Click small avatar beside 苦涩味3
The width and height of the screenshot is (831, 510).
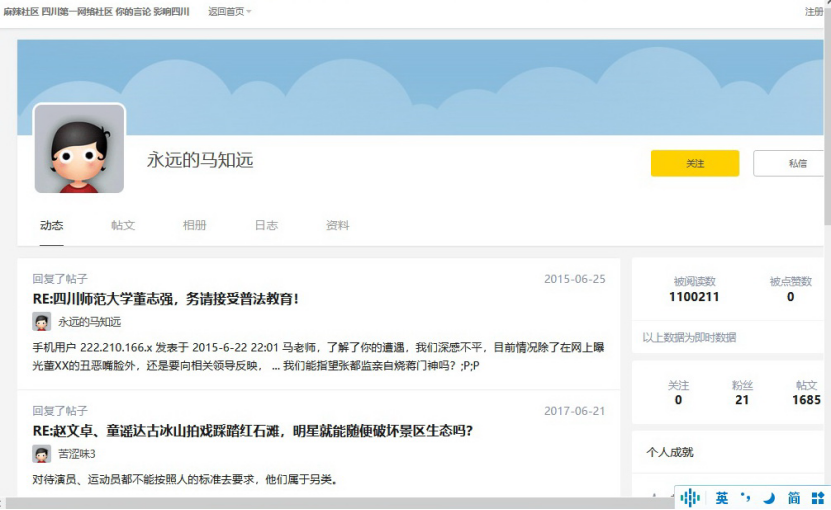tap(42, 454)
